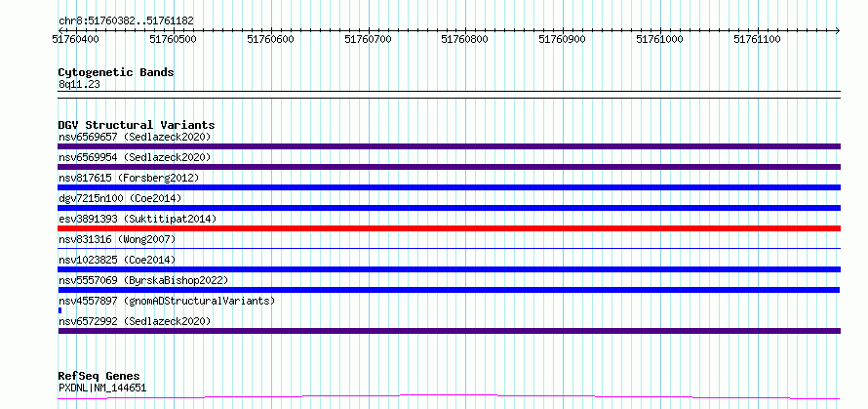This screenshot has height=409, width=868.
Task: Open the dgv7215n100 (Coe2014) variant label
Action: click(x=120, y=198)
